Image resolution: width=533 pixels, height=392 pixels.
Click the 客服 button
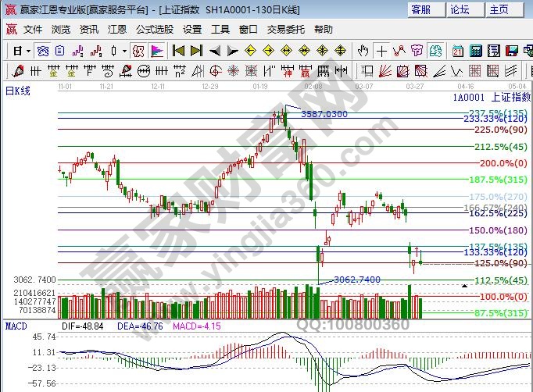point(420,9)
